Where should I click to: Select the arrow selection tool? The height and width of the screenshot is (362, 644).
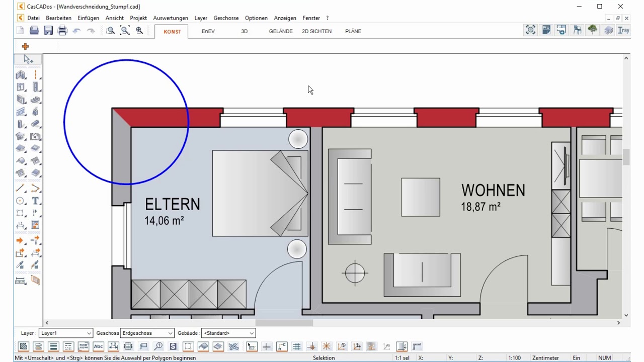tap(28, 60)
